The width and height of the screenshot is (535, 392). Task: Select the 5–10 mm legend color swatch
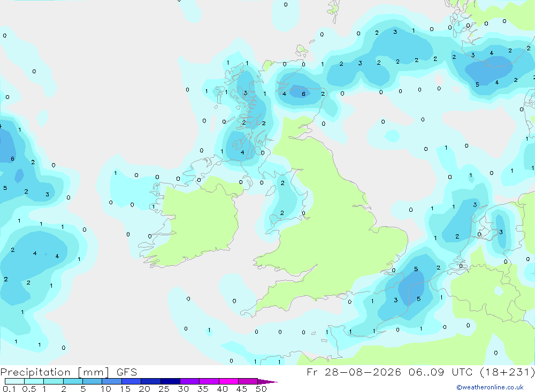click(x=92, y=381)
